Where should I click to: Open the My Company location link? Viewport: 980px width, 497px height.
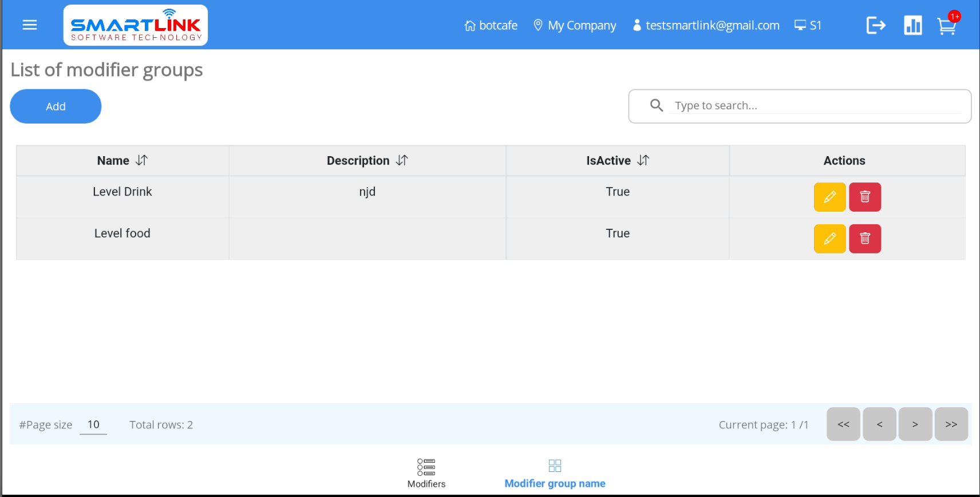coord(575,26)
